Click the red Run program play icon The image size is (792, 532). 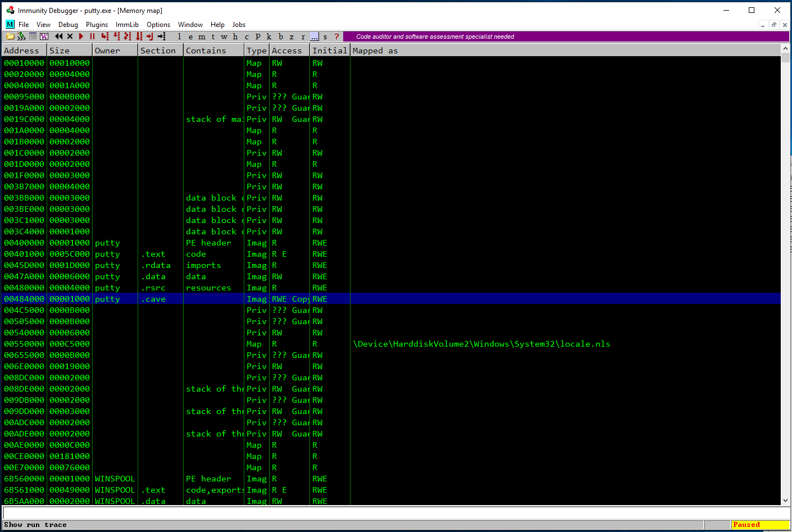click(81, 37)
